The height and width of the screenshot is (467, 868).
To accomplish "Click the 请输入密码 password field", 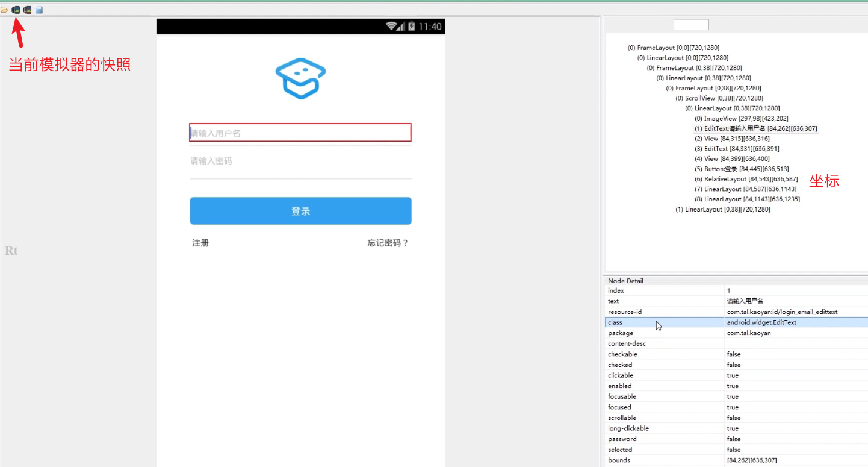I will tap(300, 161).
